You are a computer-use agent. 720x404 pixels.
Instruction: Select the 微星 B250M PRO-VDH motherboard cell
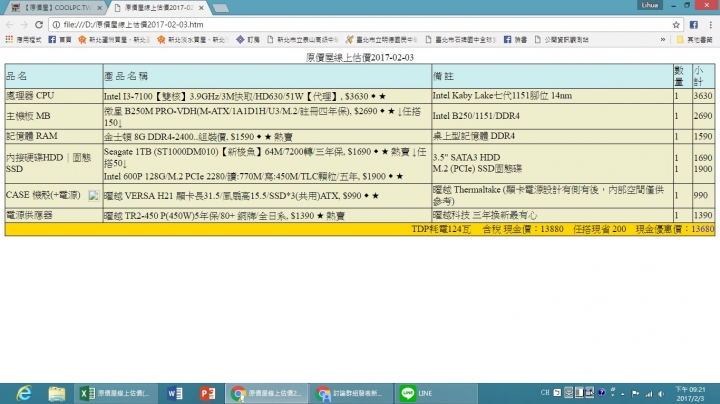click(x=267, y=117)
